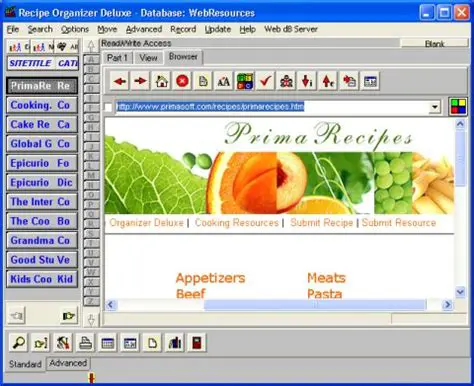
Task: Click the hammer and tools icon
Action: click(x=63, y=343)
